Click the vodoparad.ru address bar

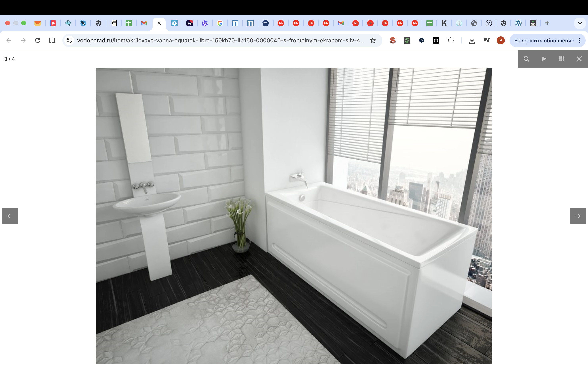coord(220,40)
